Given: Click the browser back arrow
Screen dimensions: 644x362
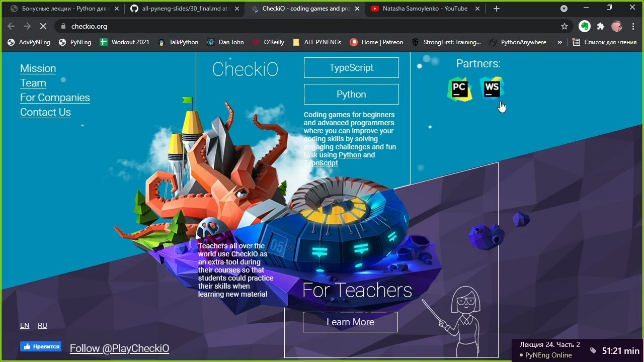Looking at the screenshot, I should (11, 26).
